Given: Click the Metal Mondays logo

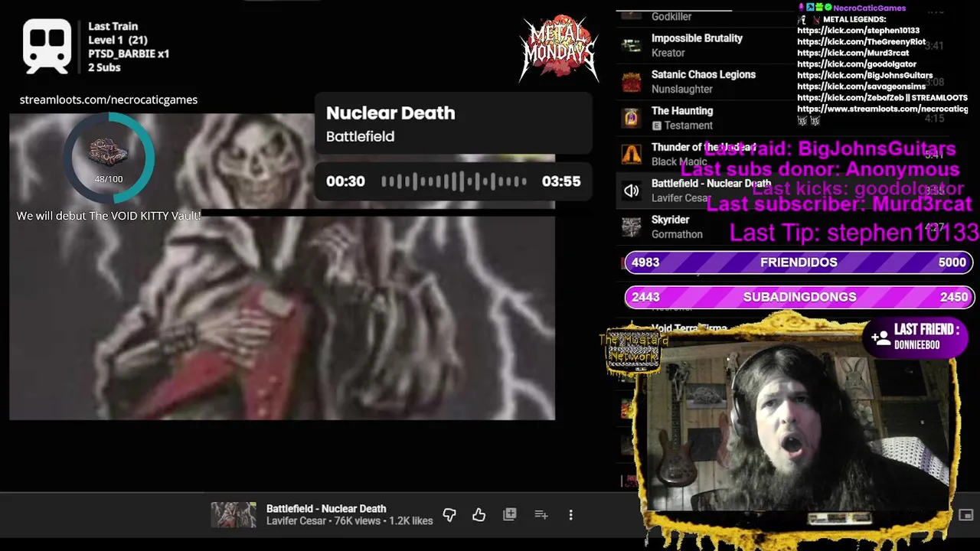Looking at the screenshot, I should pos(559,47).
